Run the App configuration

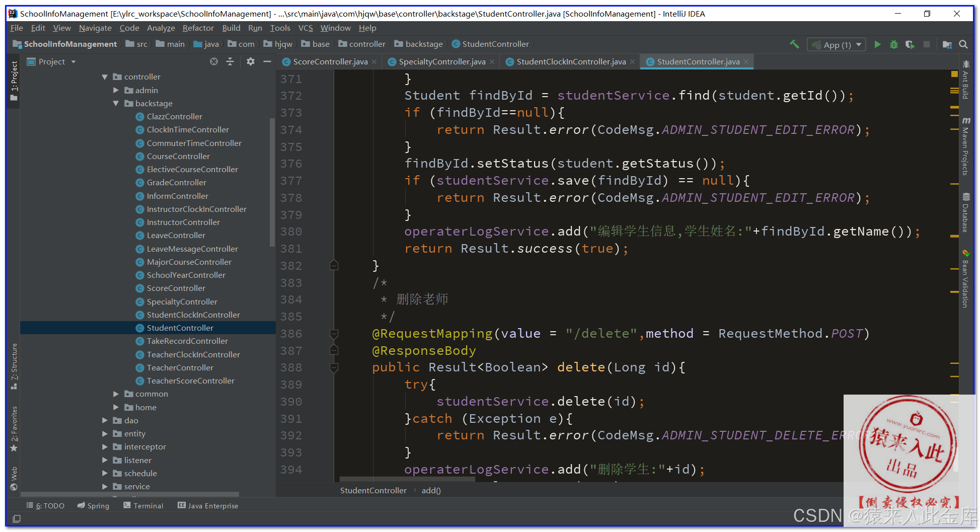[x=877, y=44]
